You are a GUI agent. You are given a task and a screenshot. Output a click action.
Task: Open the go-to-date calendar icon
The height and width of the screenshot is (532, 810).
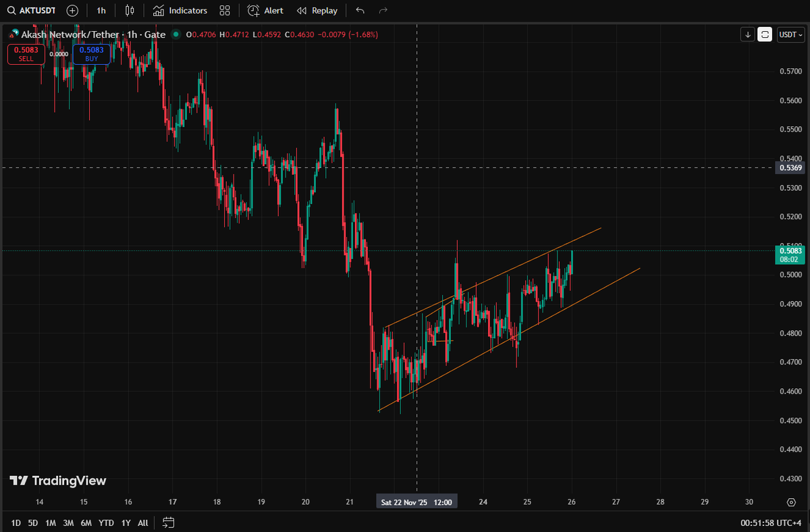[x=169, y=523]
